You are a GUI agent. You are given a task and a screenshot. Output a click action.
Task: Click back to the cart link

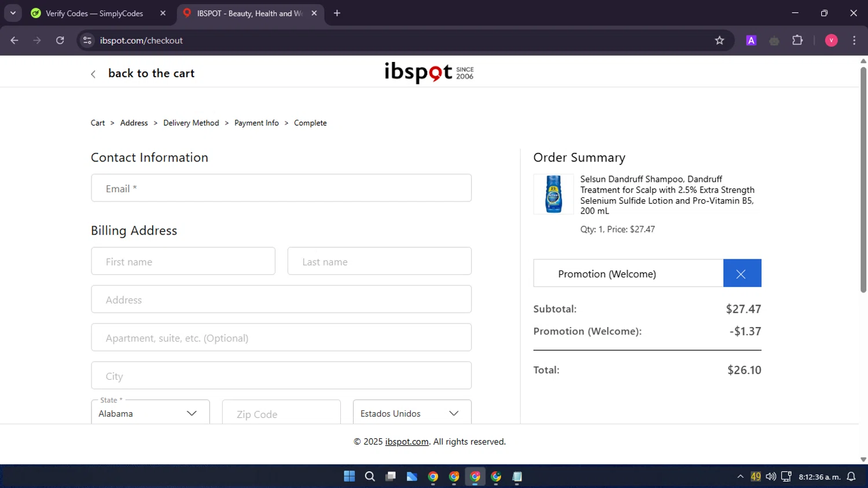pos(151,74)
